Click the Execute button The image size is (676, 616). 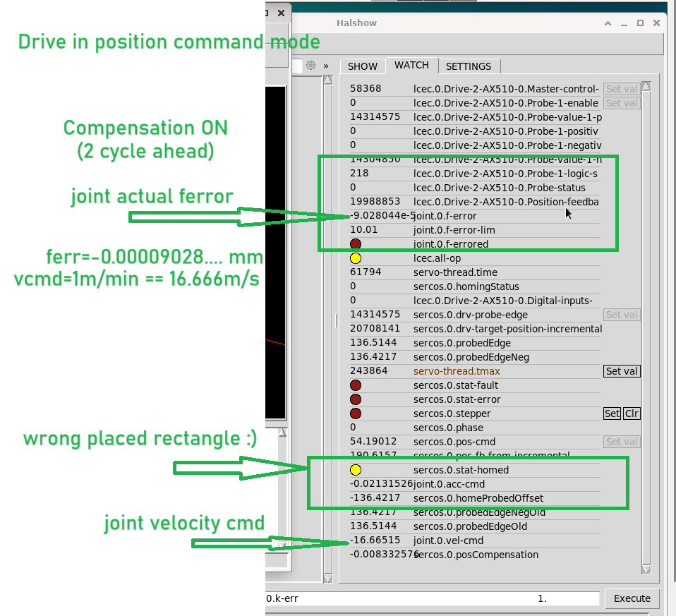(x=632, y=598)
